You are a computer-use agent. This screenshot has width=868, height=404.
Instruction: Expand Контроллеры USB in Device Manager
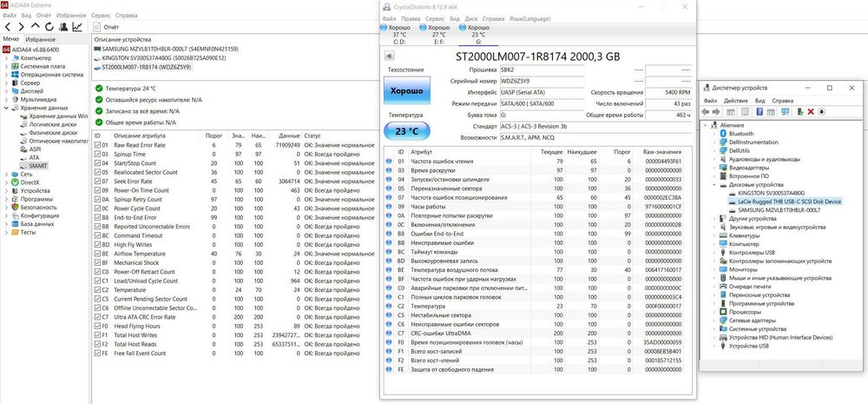click(x=715, y=252)
